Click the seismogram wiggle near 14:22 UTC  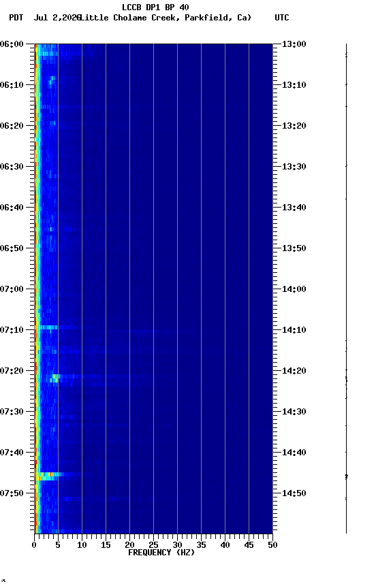346,380
